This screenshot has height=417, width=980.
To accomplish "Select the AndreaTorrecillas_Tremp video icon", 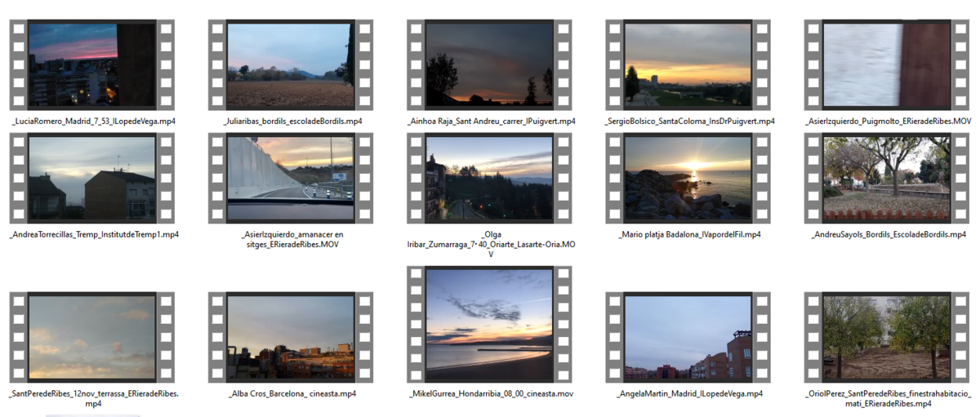I will [x=91, y=178].
